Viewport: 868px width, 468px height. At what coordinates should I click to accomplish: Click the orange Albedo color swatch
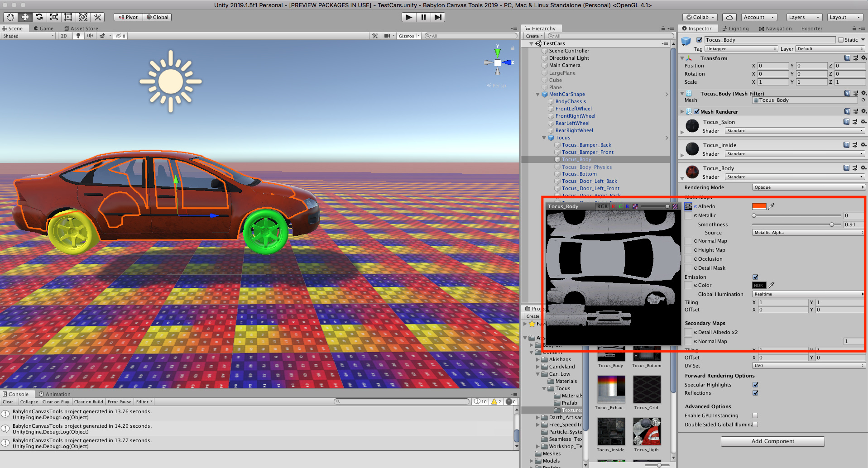coord(759,206)
